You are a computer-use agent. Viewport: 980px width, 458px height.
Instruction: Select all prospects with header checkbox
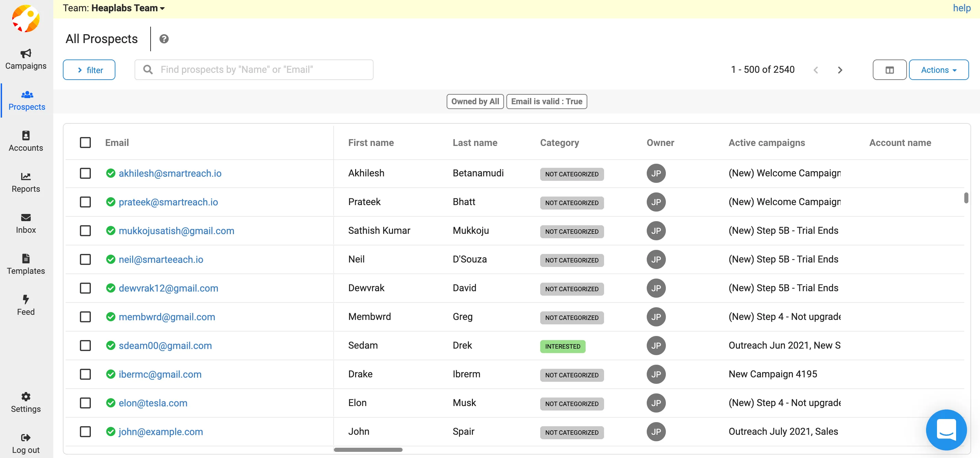point(85,142)
